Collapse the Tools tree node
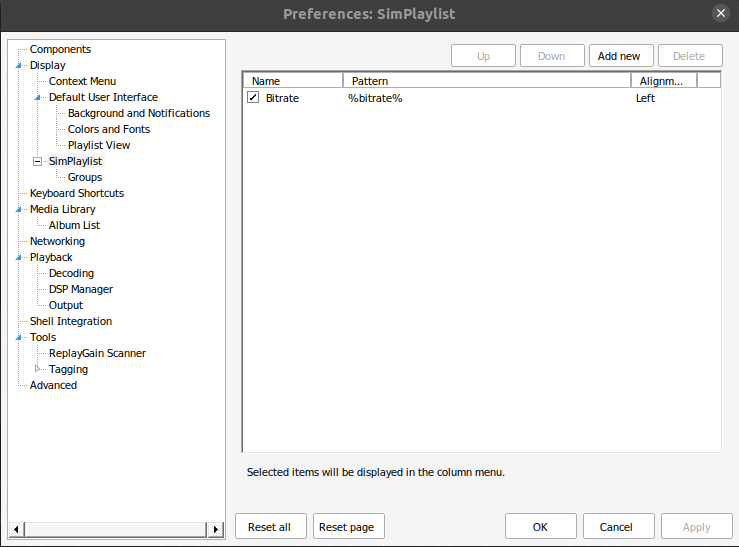This screenshot has height=547, width=739. (x=19, y=338)
